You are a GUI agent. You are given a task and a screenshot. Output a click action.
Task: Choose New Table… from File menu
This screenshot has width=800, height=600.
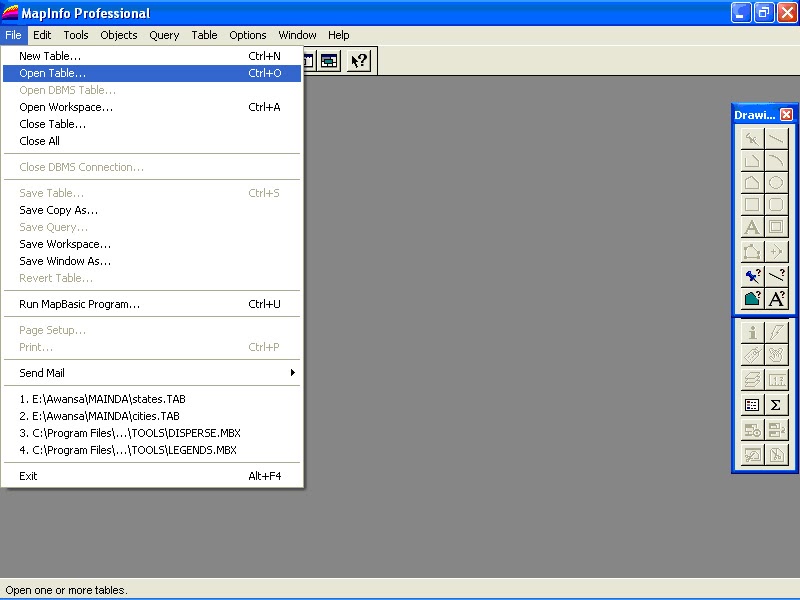coord(152,56)
